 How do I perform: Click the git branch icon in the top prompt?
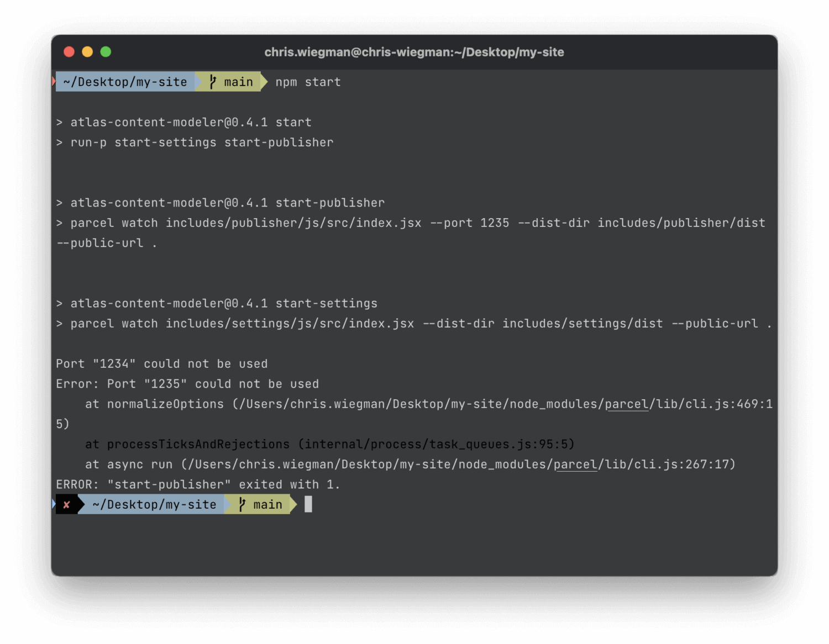(x=213, y=82)
